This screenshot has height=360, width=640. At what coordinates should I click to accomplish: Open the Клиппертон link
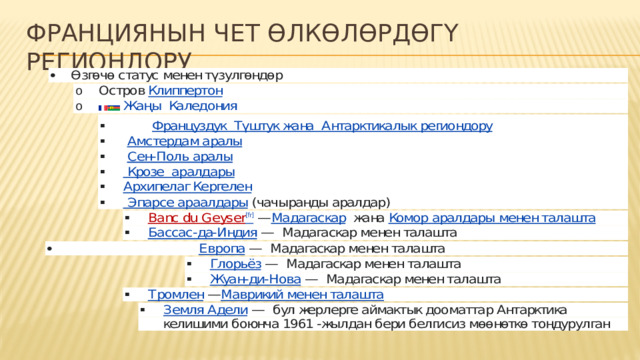point(185,91)
